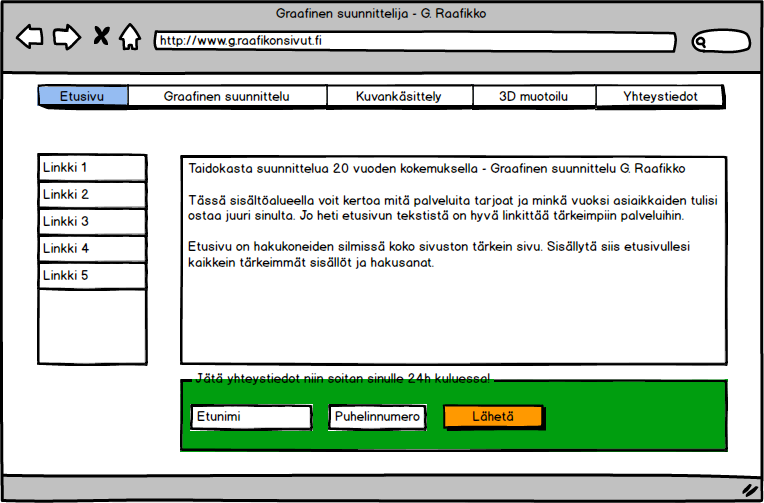This screenshot has height=503, width=764.
Task: Click the window resize grip icon
Action: 748,489
